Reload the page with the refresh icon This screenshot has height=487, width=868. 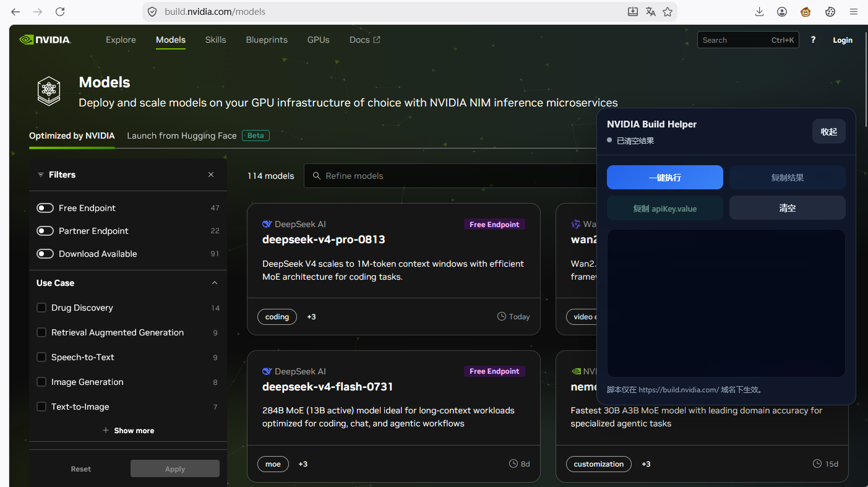60,12
